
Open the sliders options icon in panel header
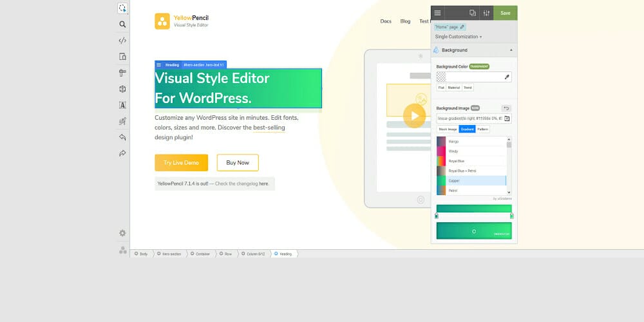pyautogui.click(x=486, y=13)
